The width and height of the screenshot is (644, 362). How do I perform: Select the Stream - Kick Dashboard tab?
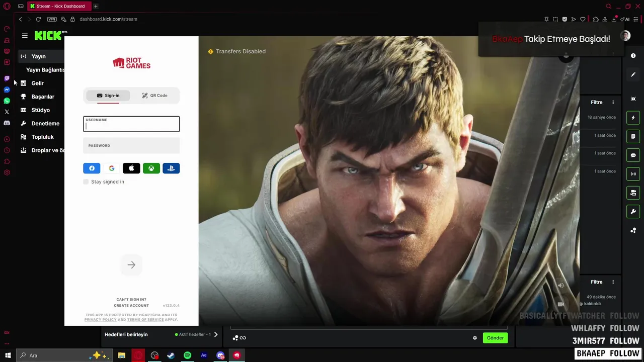tap(59, 6)
